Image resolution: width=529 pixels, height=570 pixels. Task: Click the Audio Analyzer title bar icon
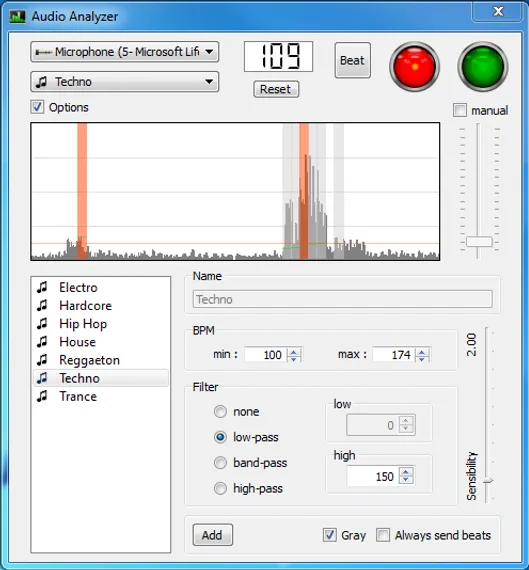tap(17, 17)
